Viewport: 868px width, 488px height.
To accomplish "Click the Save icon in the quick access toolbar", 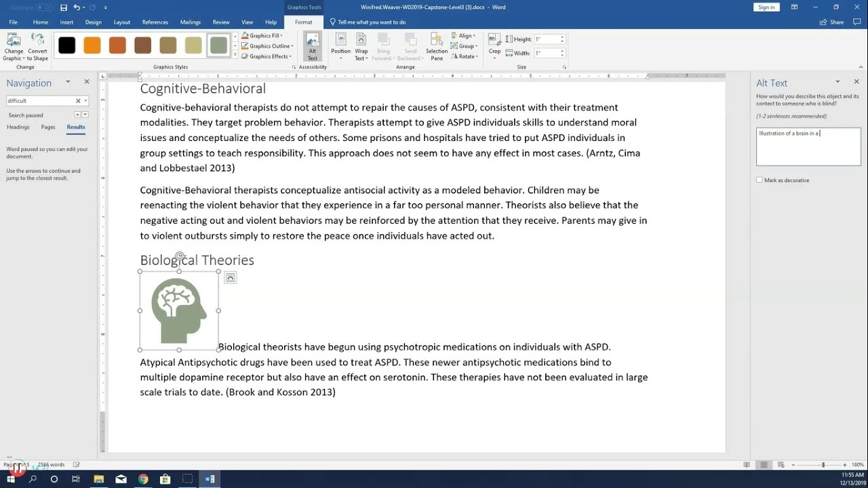I will click(x=63, y=7).
